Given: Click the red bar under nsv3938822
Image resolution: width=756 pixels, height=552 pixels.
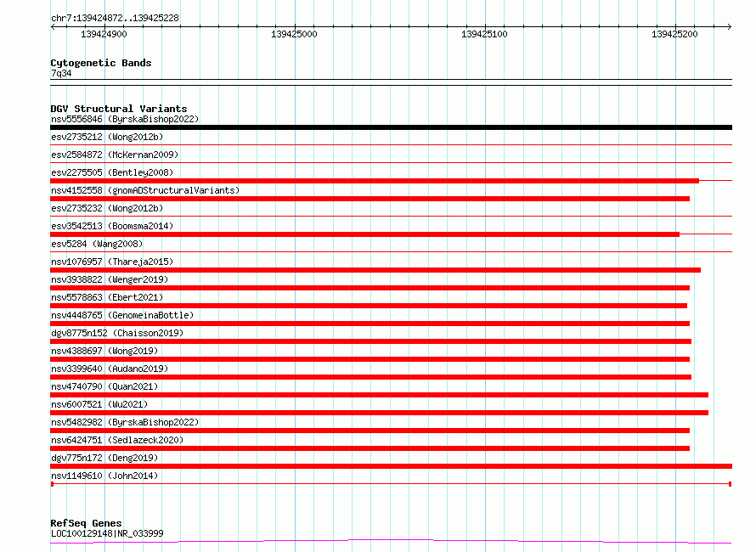Looking at the screenshot, I should (x=370, y=288).
